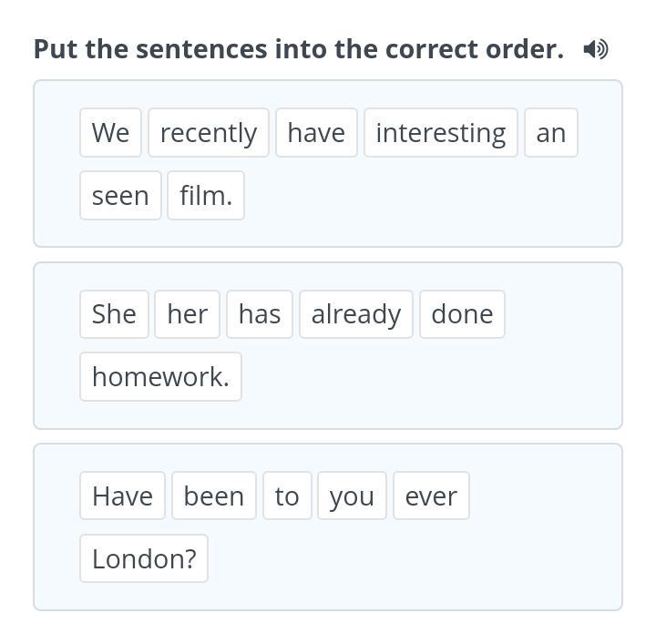
Task: Select the 'interesting' word tile
Action: (x=441, y=133)
